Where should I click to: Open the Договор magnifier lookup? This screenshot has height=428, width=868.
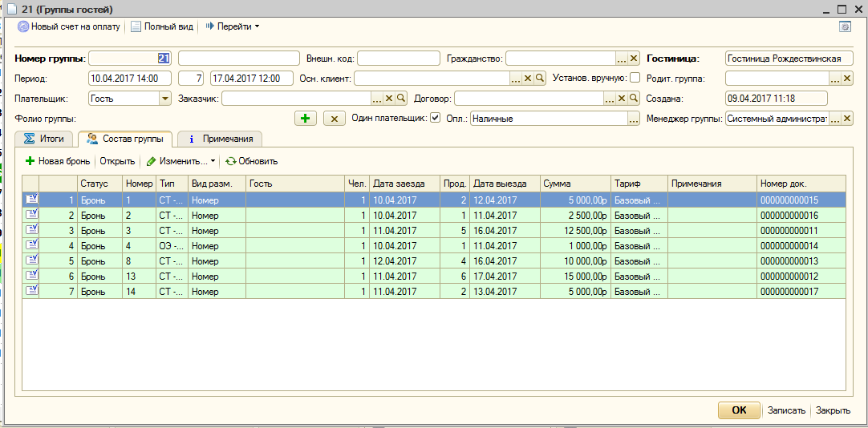point(633,99)
